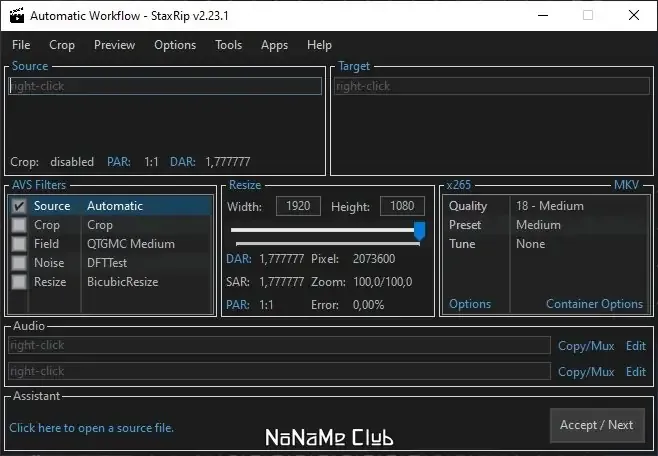Click the resize slider handle
Screen dimensions: 658x456
pyautogui.click(x=419, y=231)
